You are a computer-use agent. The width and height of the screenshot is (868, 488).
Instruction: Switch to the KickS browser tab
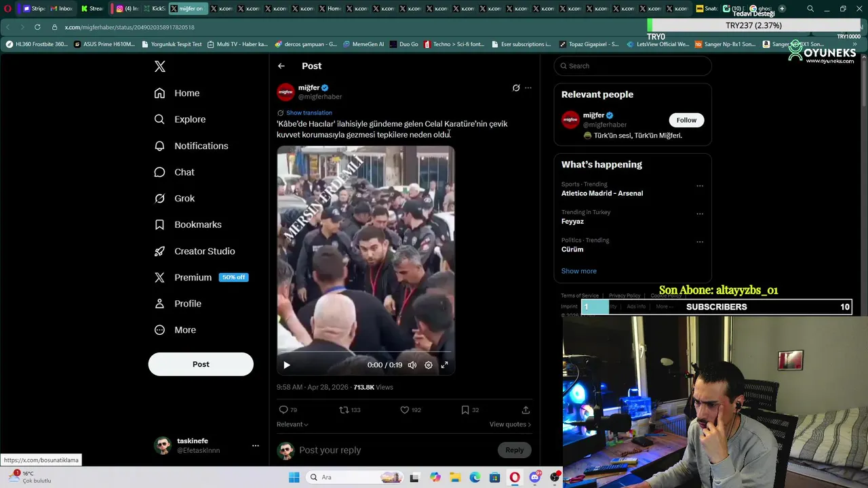click(154, 9)
